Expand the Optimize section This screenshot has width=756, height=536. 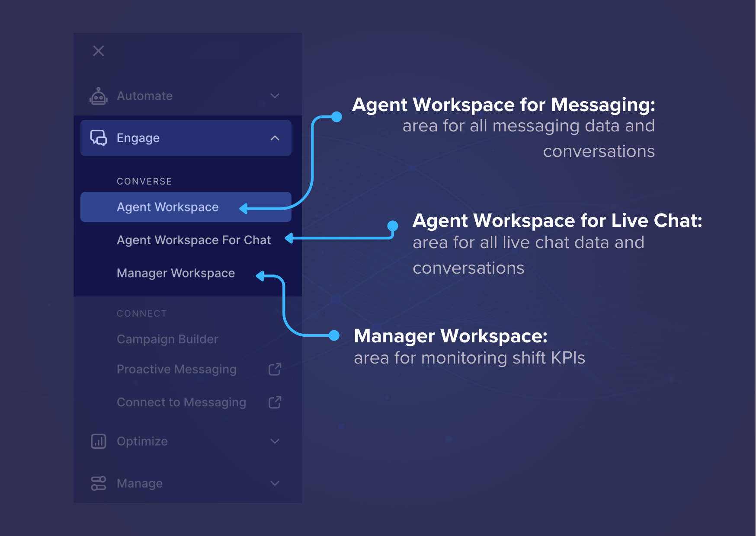(x=275, y=441)
